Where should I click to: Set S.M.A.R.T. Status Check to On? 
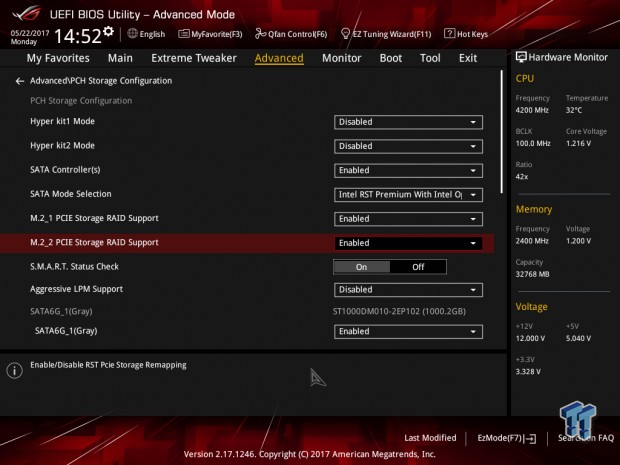tap(361, 267)
